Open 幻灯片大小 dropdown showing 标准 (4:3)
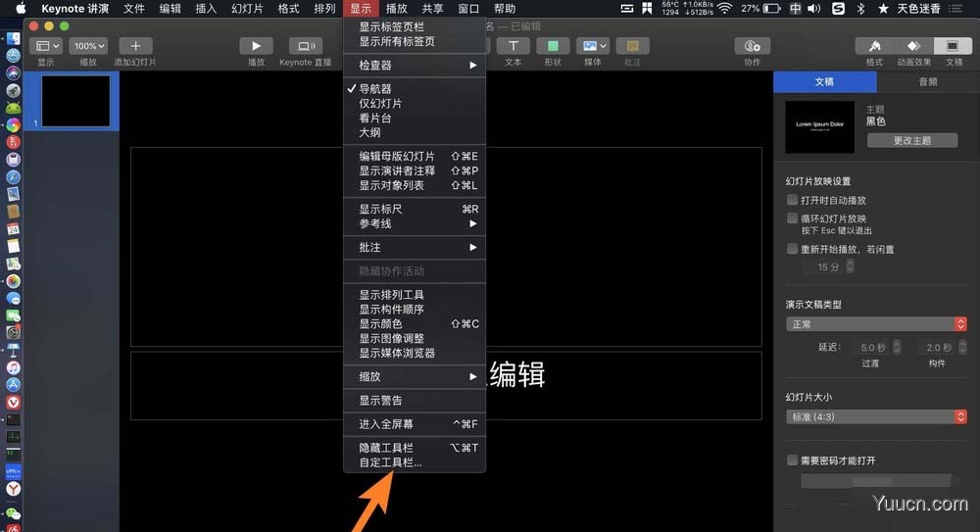The height and width of the screenshot is (532, 980). 876,416
